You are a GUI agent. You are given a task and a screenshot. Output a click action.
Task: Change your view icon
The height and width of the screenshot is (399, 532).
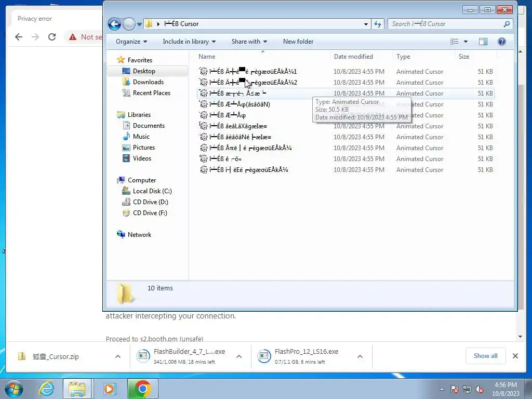pos(454,42)
